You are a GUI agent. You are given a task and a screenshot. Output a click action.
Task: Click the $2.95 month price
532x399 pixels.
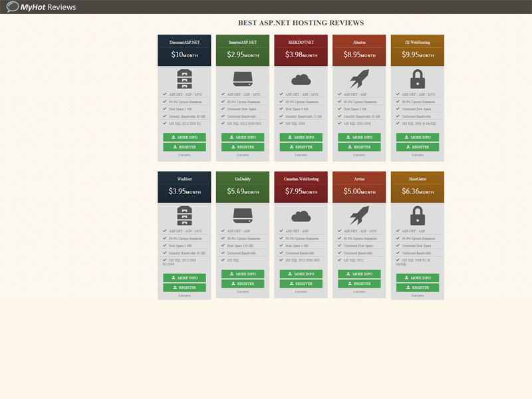[x=243, y=55]
